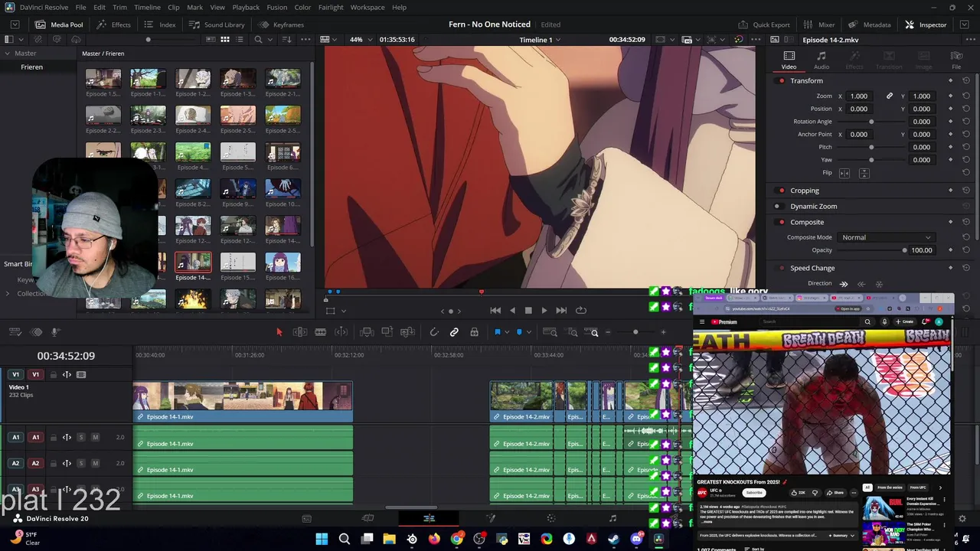Set freeze frame direction icon
The image size is (980, 551).
tap(879, 284)
